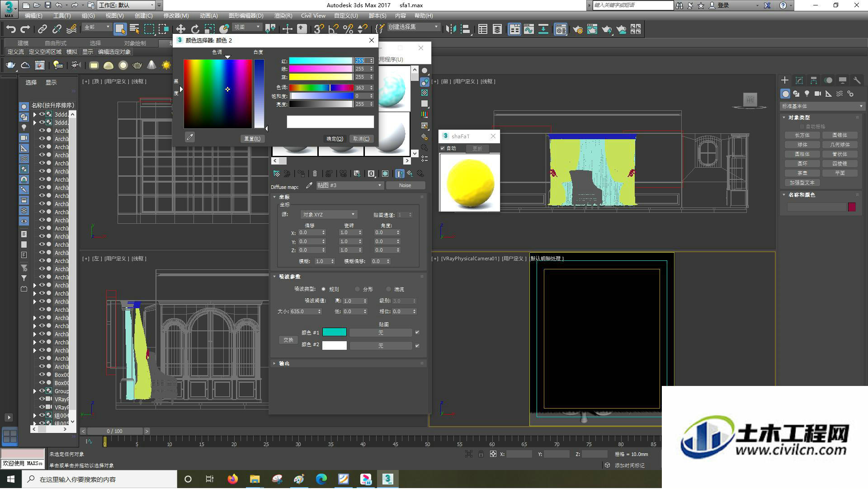Select the Fractal noise type radio
This screenshot has height=489, width=868.
358,289
